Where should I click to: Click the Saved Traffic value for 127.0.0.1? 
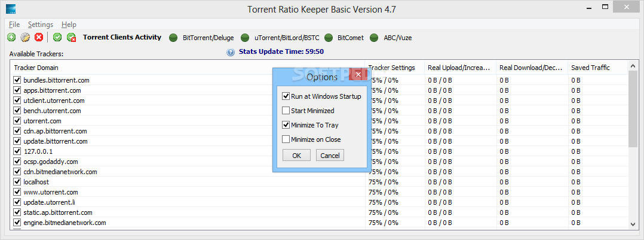(x=576, y=151)
